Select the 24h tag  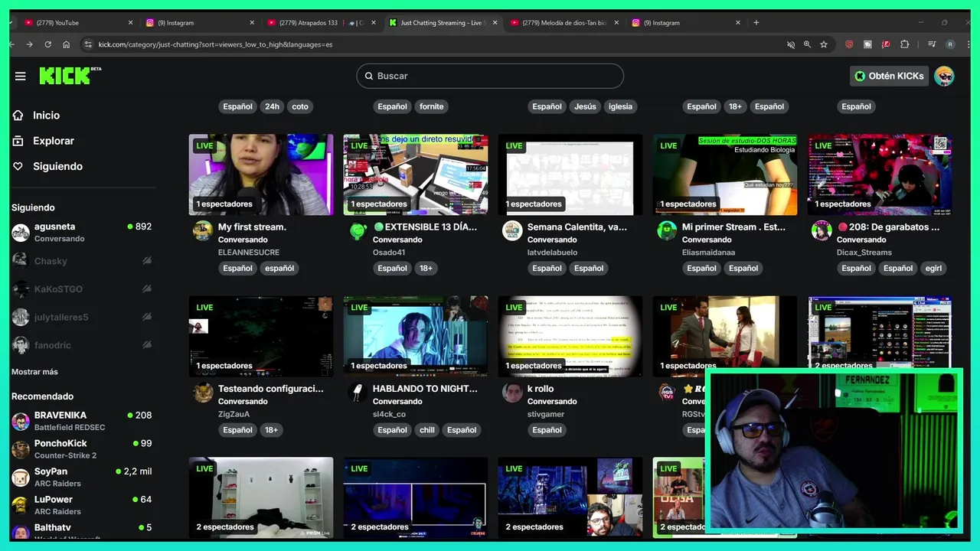click(x=272, y=106)
